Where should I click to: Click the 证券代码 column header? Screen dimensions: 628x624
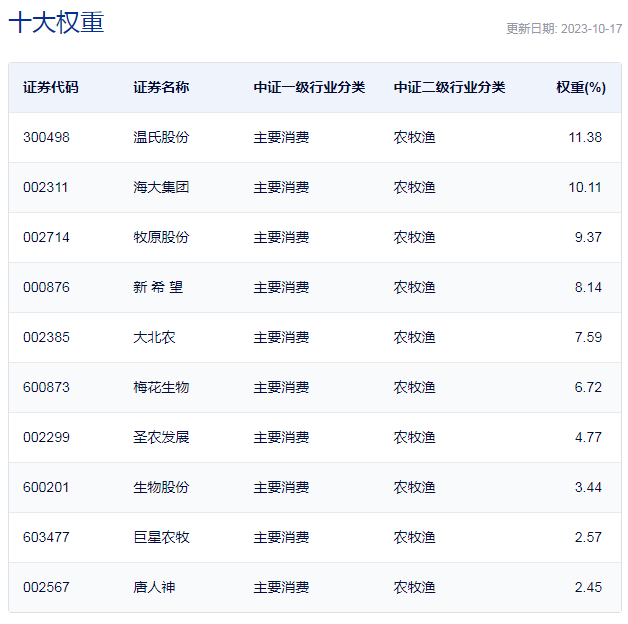point(51,87)
